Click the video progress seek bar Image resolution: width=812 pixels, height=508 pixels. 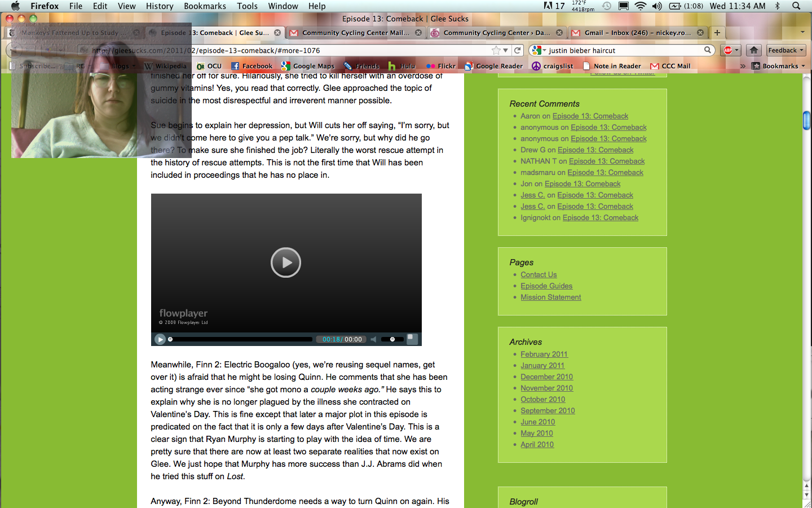coord(241,339)
